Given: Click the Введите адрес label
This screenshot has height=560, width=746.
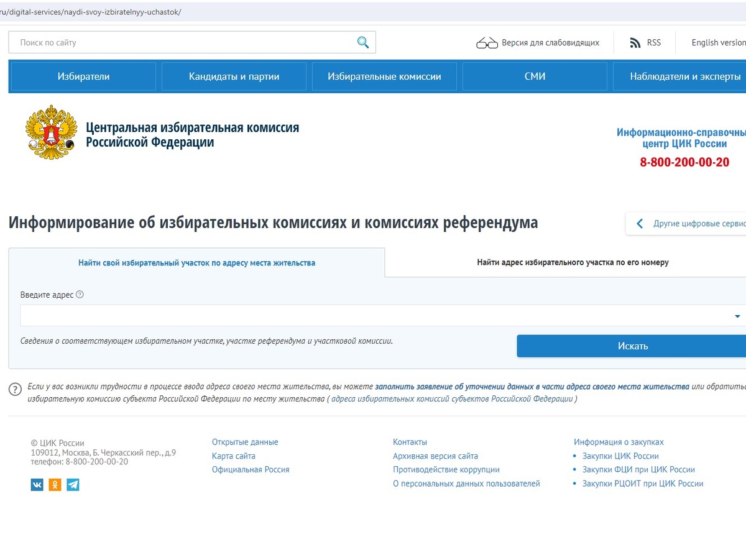Looking at the screenshot, I should [47, 295].
